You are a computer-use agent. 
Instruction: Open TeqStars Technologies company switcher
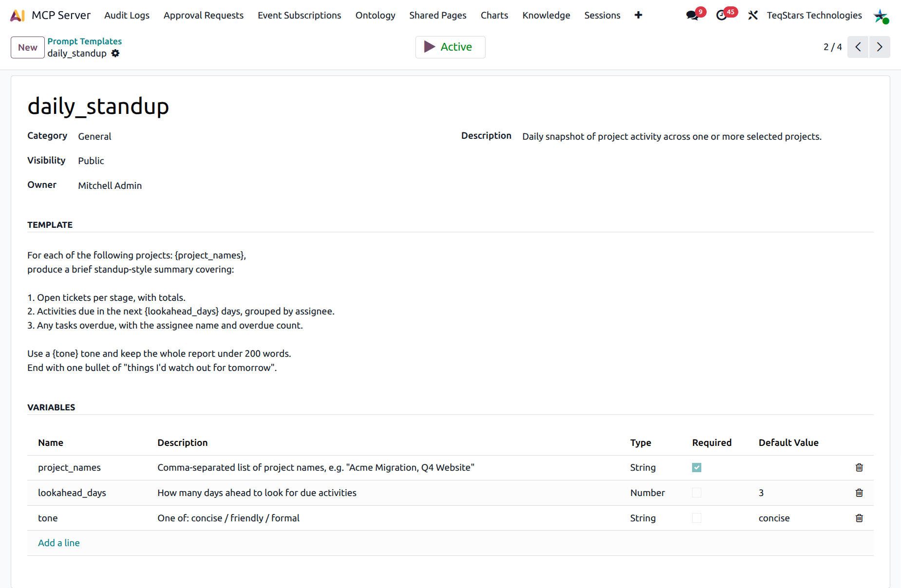pyautogui.click(x=814, y=15)
